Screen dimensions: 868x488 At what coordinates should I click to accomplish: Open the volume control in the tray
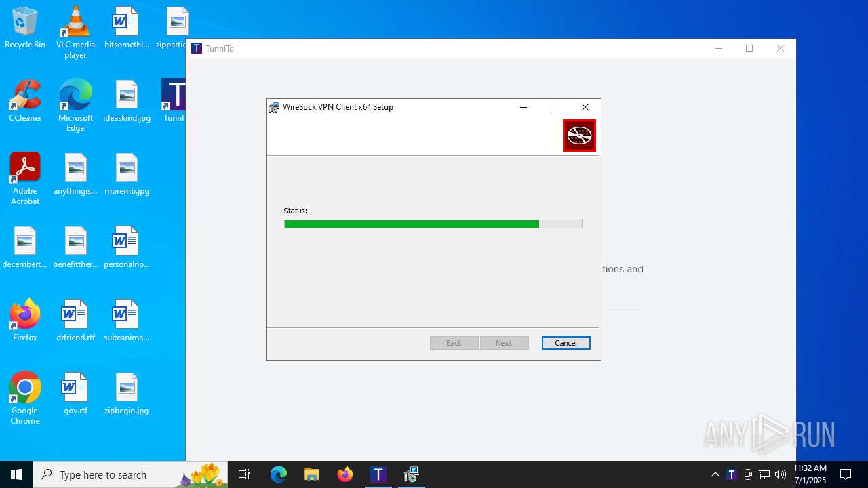(781, 474)
